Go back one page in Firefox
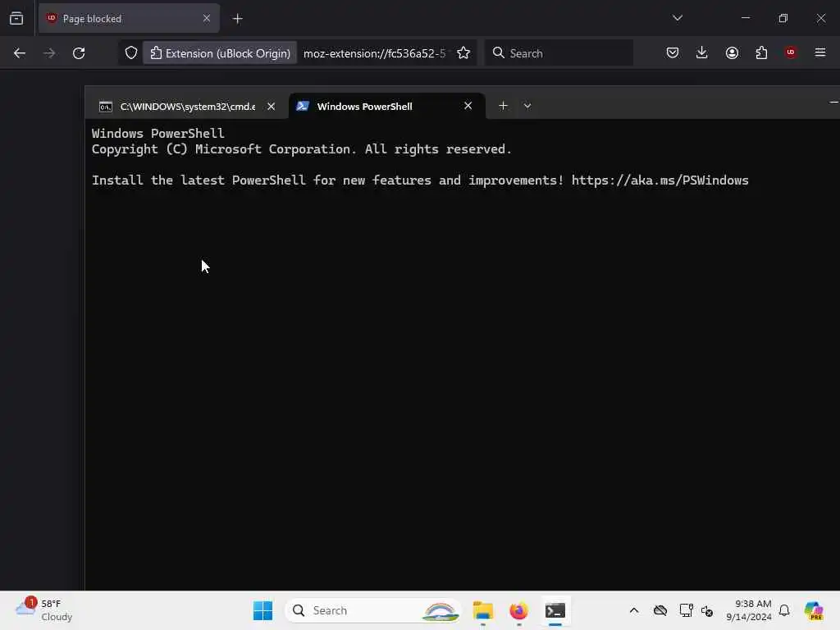Screen dimensions: 840x630 (x=20, y=53)
